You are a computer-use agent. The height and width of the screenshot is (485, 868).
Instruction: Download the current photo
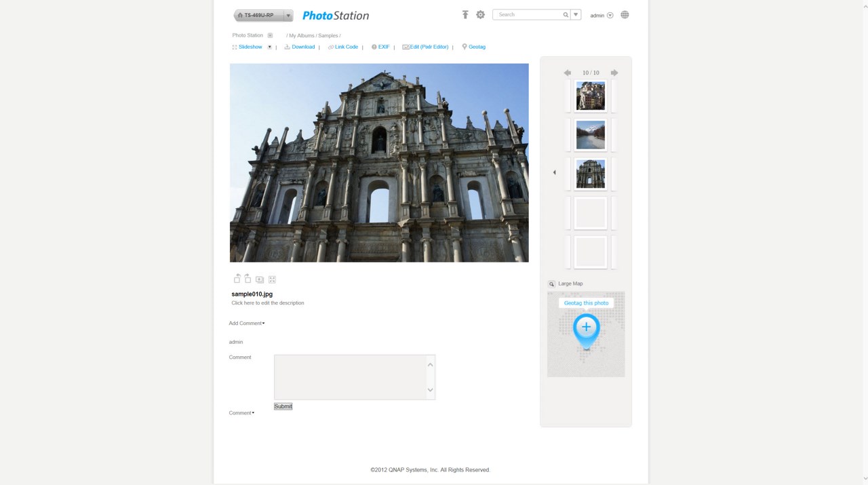(299, 47)
